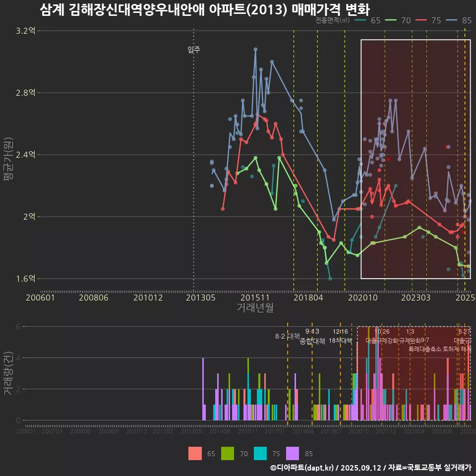The width and height of the screenshot is (476, 476).
Task: Click the 8·2 대책 policy annotation
Action: (x=287, y=336)
